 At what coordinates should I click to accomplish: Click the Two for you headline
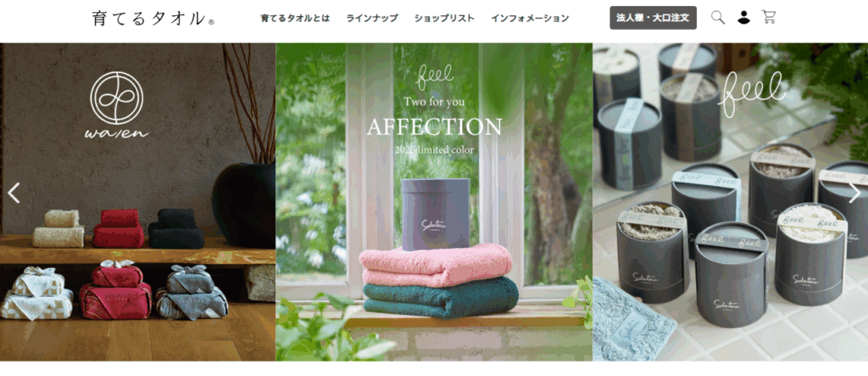coord(434,102)
